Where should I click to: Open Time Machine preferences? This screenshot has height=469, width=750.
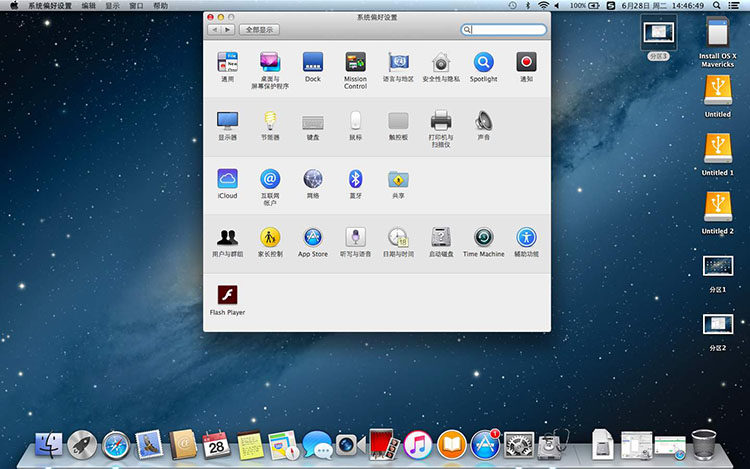pos(484,242)
